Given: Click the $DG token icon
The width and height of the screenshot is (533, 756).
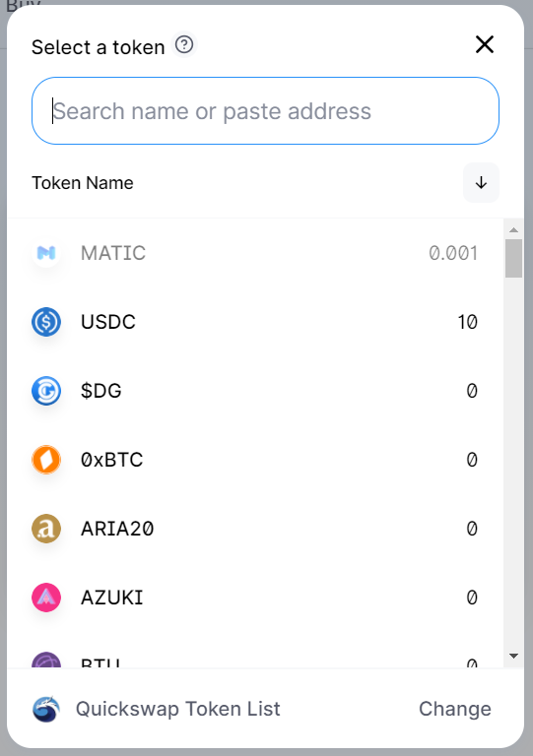Looking at the screenshot, I should (46, 391).
